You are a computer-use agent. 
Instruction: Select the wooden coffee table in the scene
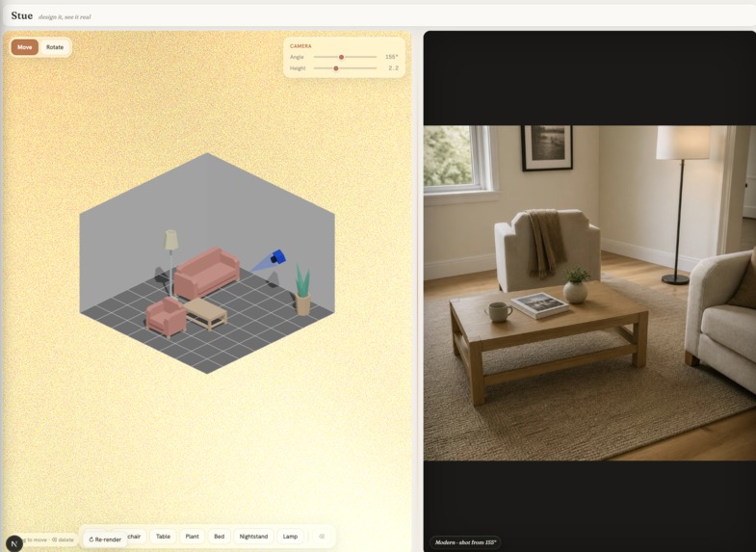coord(205,313)
